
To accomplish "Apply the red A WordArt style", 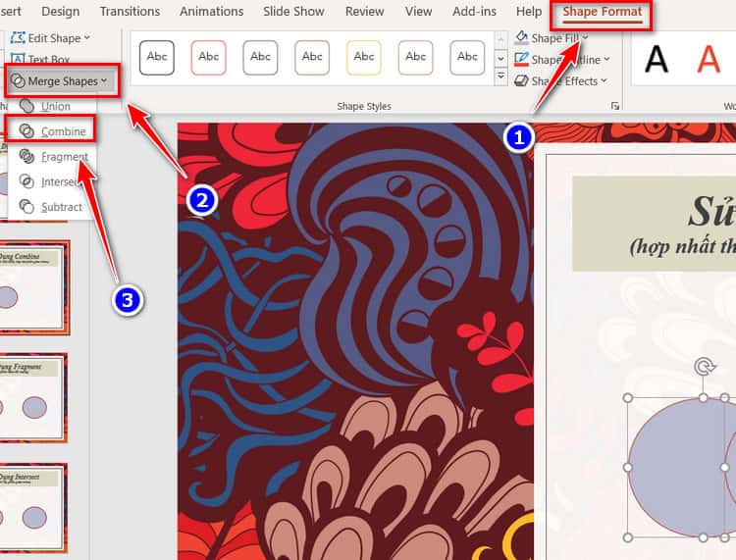I will coord(709,60).
